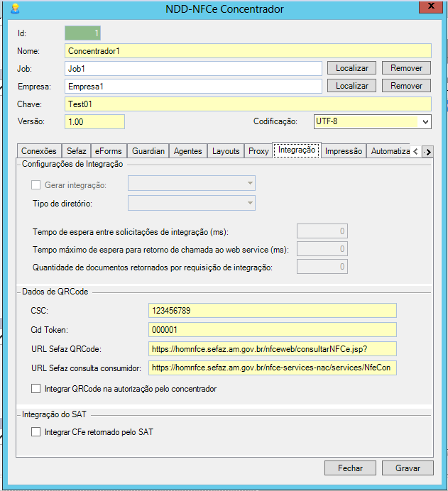The height and width of the screenshot is (491, 448).
Task: Switch to the Sefaz tab
Action: [x=76, y=151]
